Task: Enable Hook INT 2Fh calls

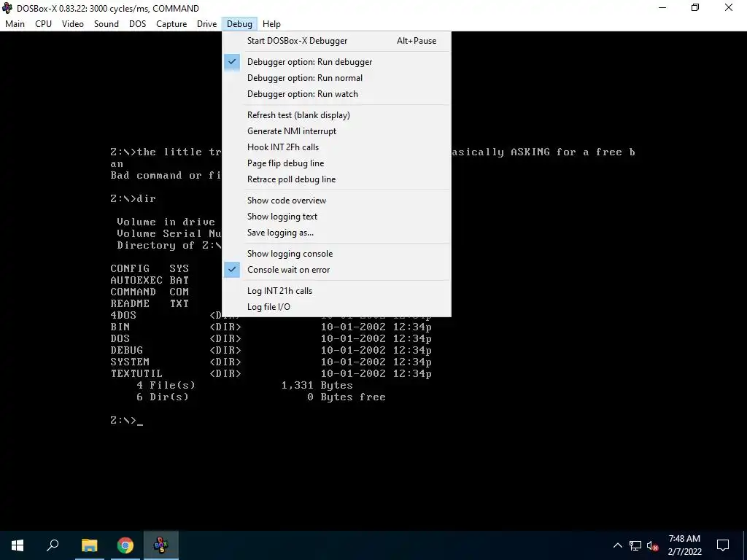Action: coord(336,147)
